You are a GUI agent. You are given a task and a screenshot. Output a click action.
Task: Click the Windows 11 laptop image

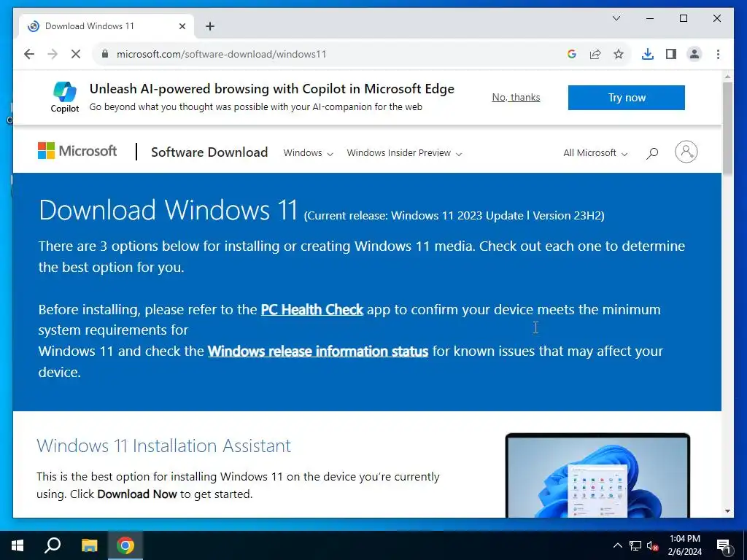tap(597, 475)
